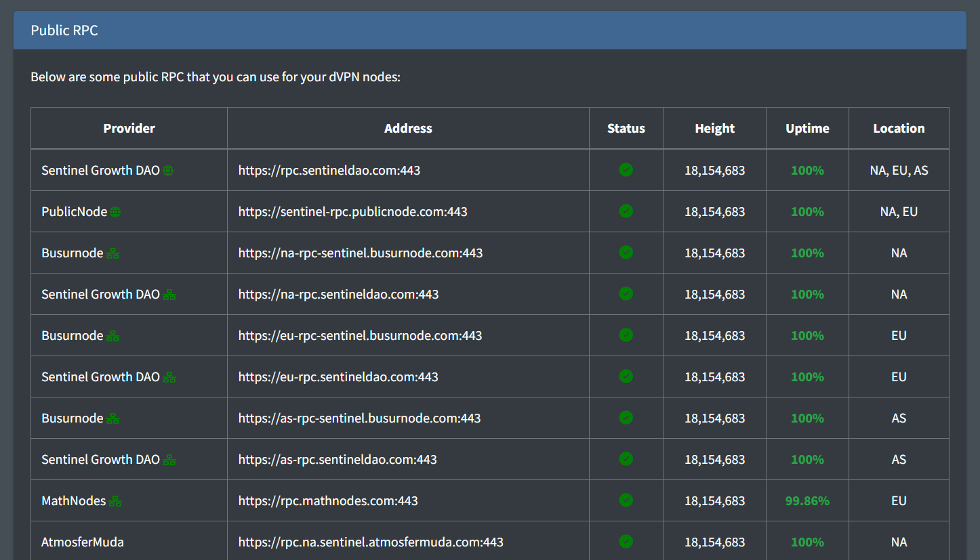This screenshot has width=980, height=560.
Task: Click status checkmark for na-rpc.sentineldao.com
Action: pyautogui.click(x=626, y=293)
